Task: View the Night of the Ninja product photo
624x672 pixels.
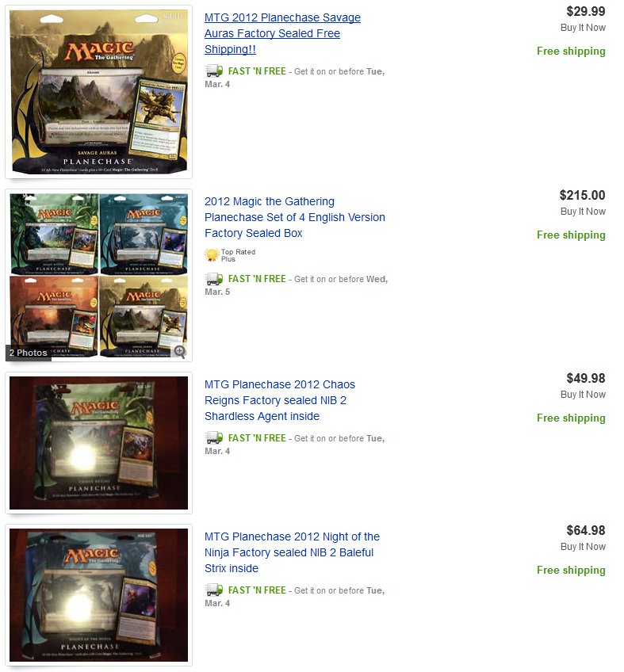Action: pos(98,595)
